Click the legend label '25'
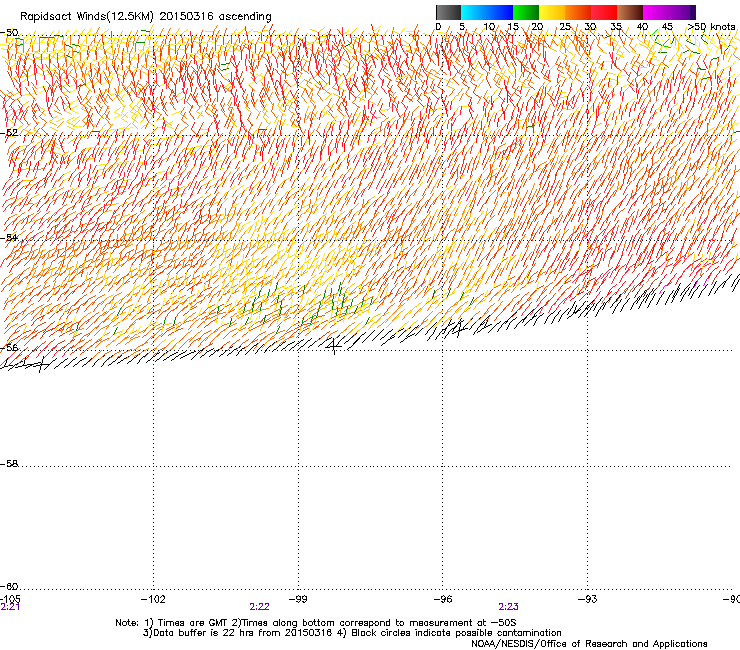Image resolution: width=740 pixels, height=650 pixels. coord(565,27)
